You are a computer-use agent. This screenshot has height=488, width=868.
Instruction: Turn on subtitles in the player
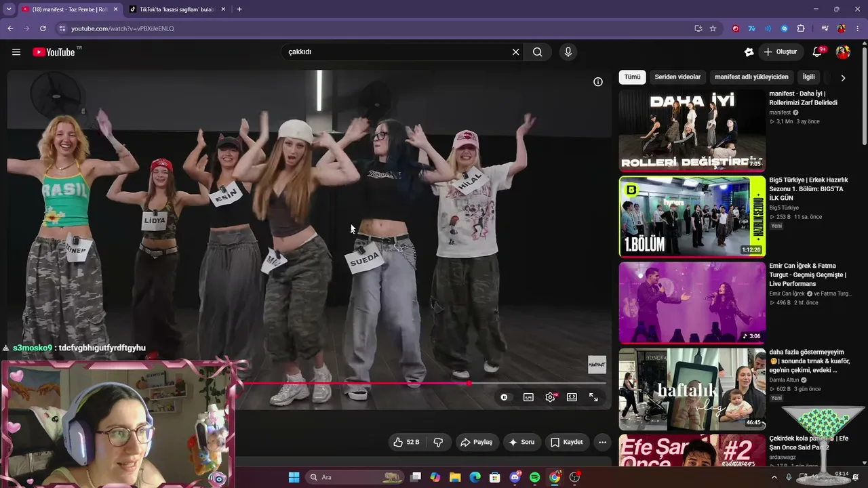[528, 397]
